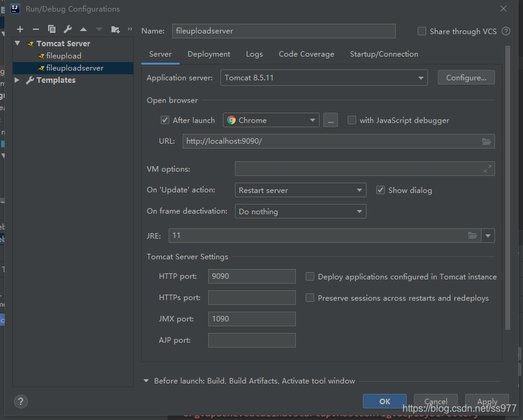Click the vertical scrollbar of settings panel

508,187
